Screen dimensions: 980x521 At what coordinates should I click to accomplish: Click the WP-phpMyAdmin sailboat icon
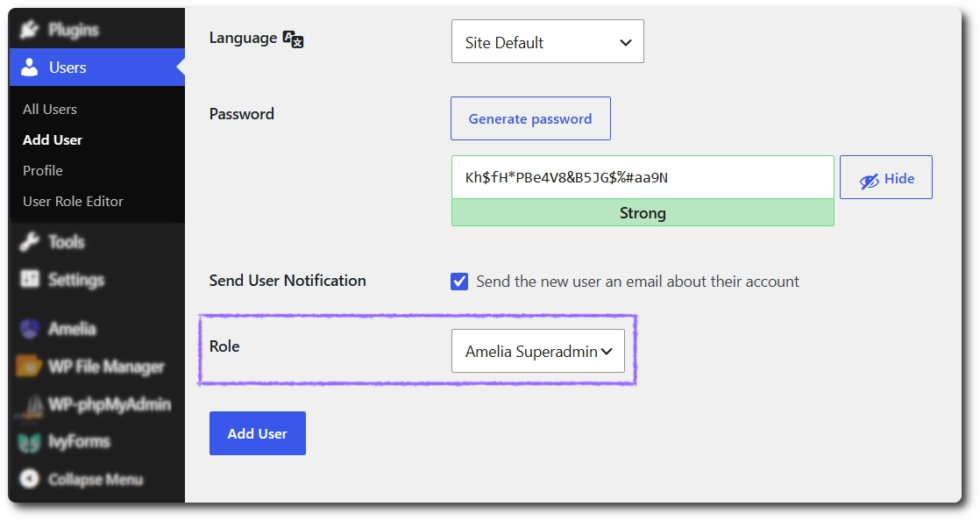point(29,405)
